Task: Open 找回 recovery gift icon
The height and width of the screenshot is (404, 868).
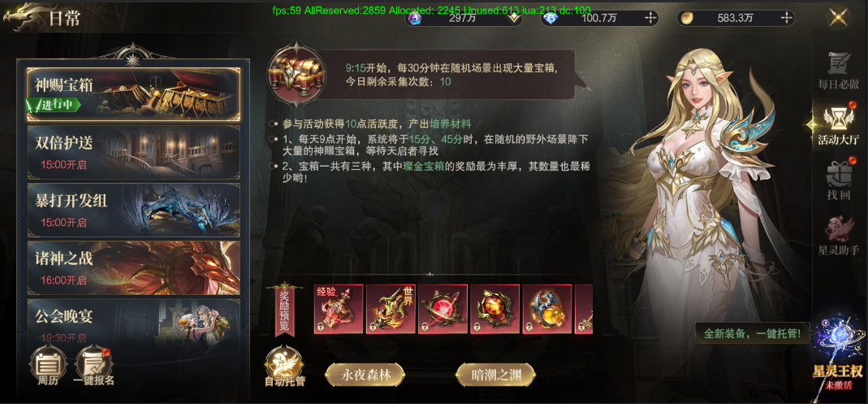Action: pyautogui.click(x=839, y=179)
